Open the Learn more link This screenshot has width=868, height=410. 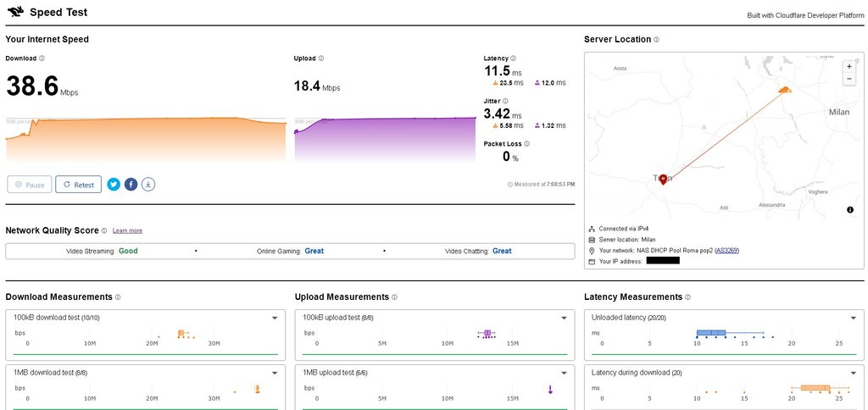coord(127,230)
